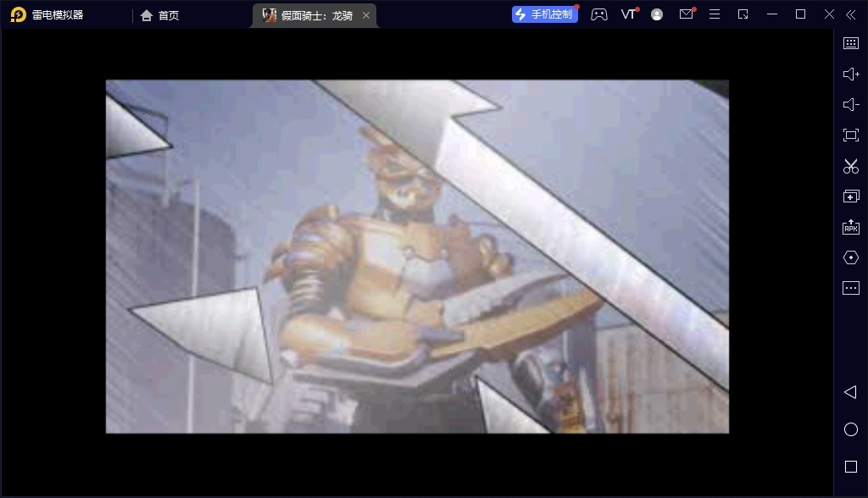868x498 pixels.
Task: Open the hamburger menu in title bar
Action: pyautogui.click(x=715, y=14)
